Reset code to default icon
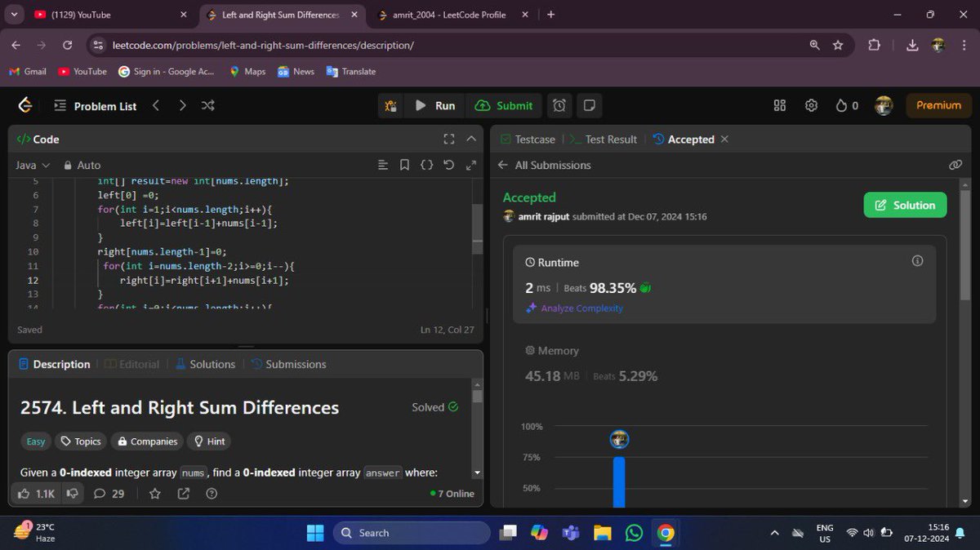Image resolution: width=980 pixels, height=550 pixels. [448, 165]
